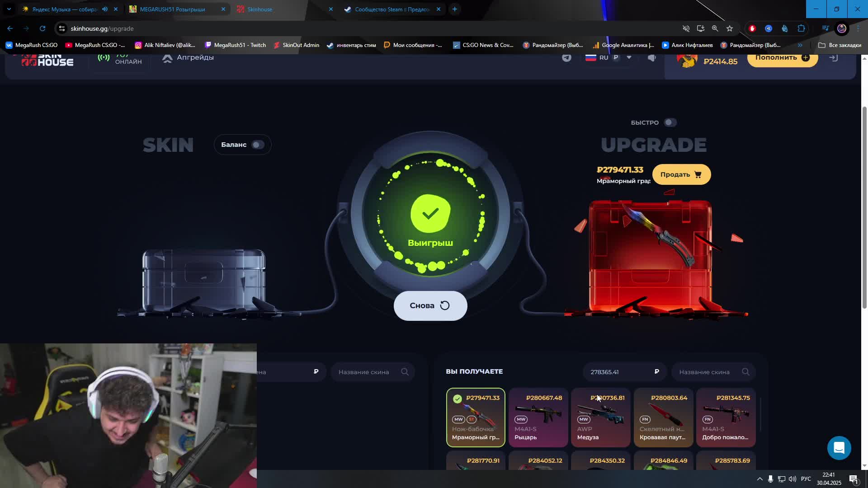Open MegaRush51 - Twitch bookmark
868x488 pixels.
235,45
